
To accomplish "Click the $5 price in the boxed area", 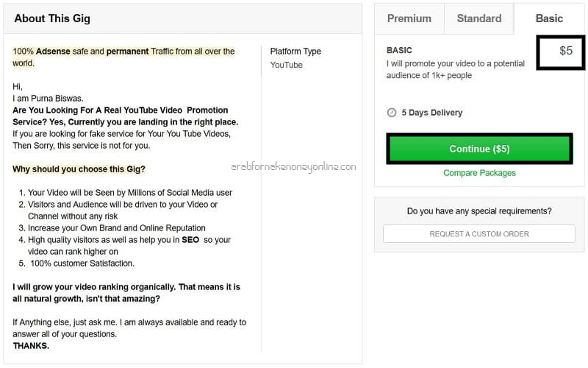I will click(x=566, y=51).
